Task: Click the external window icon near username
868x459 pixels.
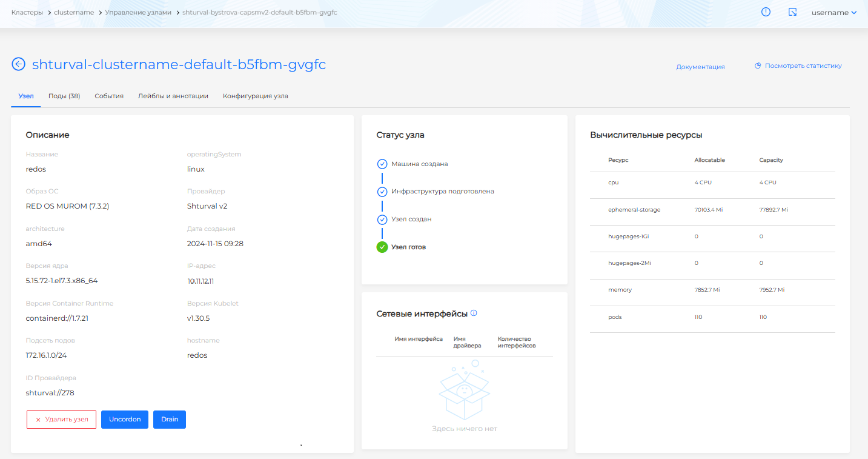Action: [792, 12]
